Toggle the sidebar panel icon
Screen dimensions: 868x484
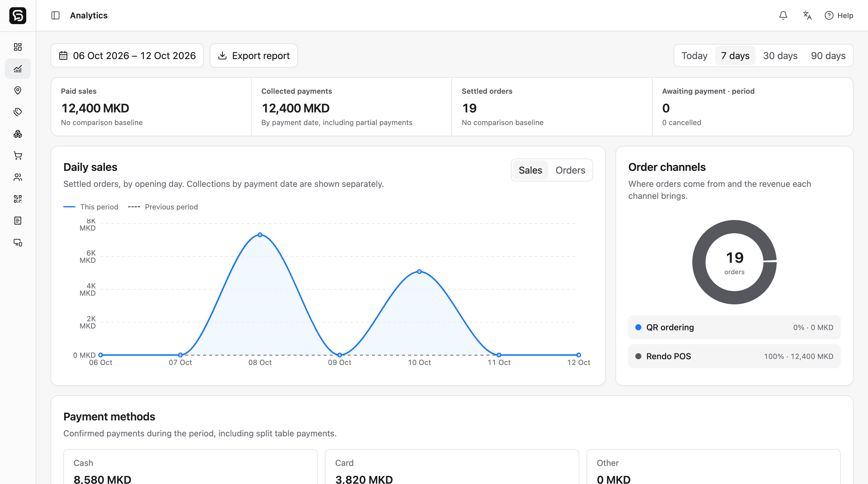(x=55, y=15)
